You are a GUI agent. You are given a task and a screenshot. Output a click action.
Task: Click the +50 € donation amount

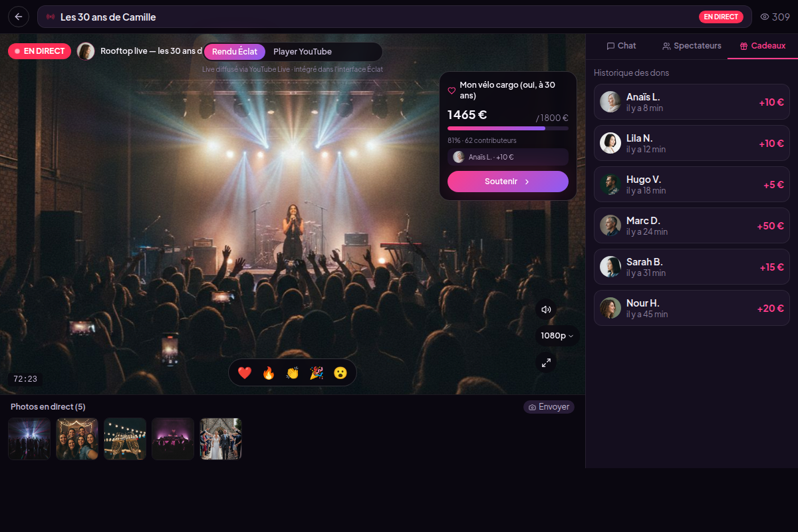[771, 226]
